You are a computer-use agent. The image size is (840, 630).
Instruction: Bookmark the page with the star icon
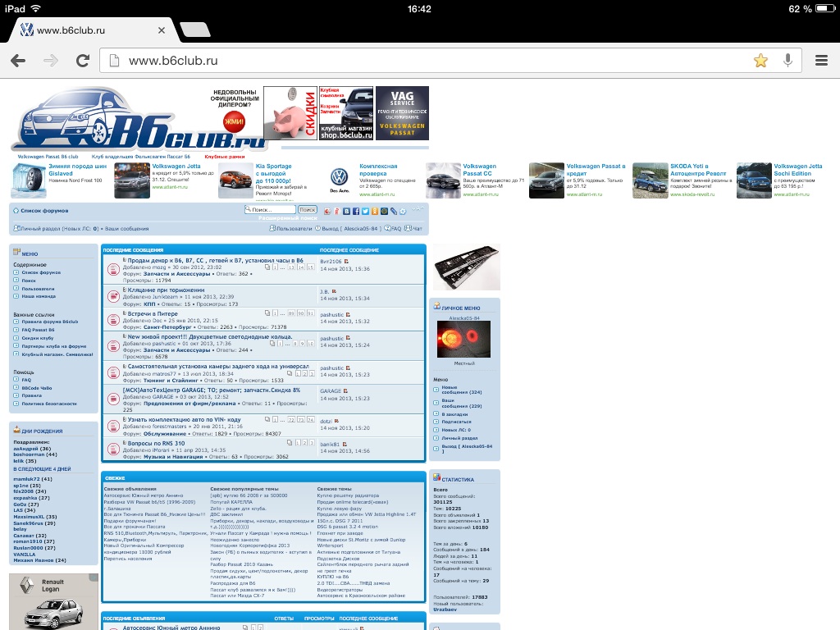click(x=760, y=61)
